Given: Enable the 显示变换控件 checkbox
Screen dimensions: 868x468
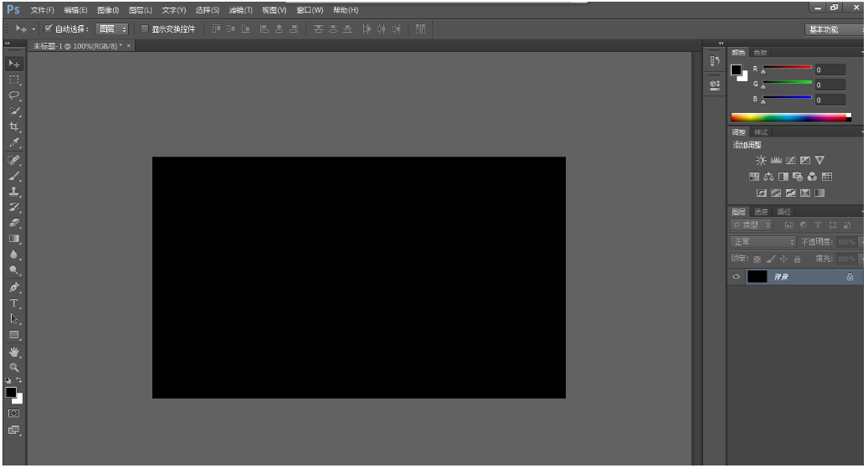Looking at the screenshot, I should pyautogui.click(x=145, y=28).
